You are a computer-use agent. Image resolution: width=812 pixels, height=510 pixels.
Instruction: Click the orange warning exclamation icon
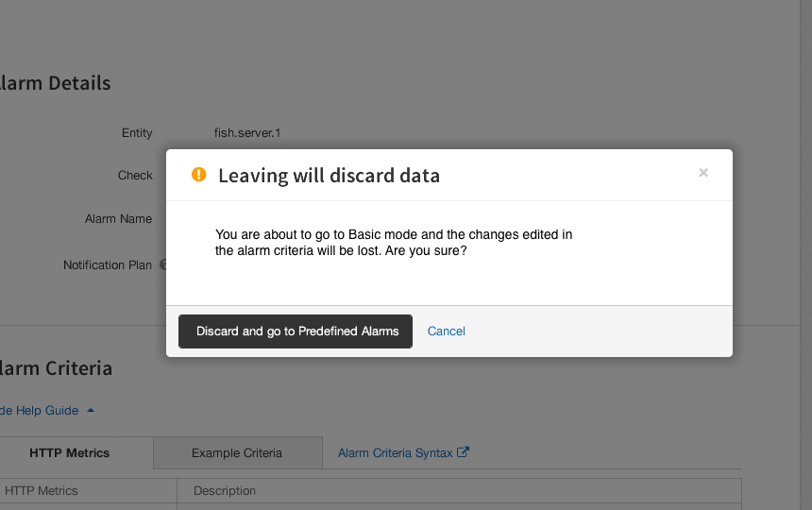click(x=199, y=175)
